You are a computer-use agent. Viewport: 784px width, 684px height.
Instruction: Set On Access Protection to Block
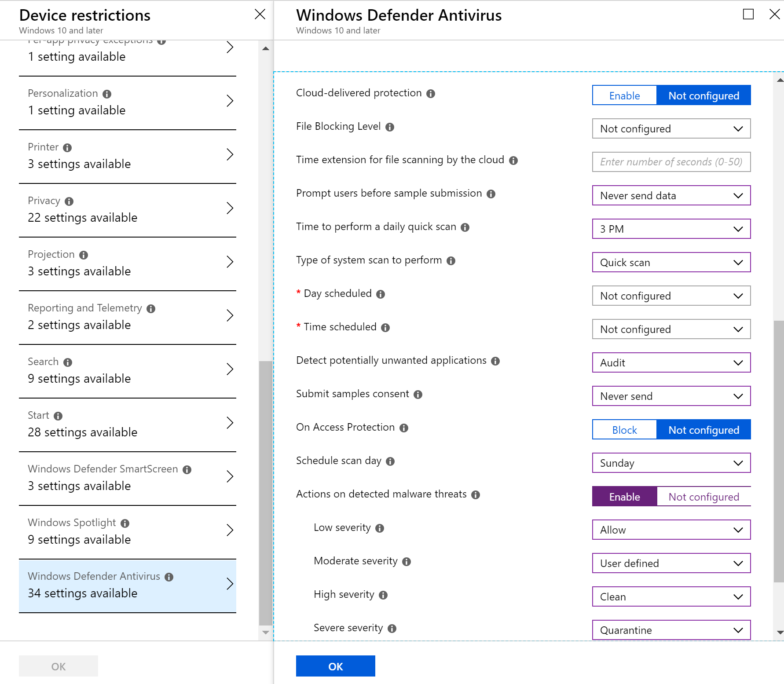coord(624,430)
